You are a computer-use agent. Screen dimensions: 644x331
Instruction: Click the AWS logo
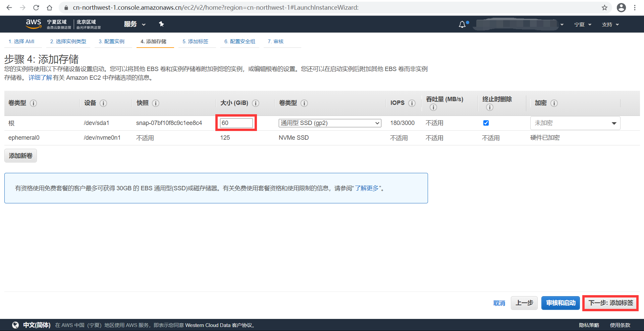click(x=33, y=23)
